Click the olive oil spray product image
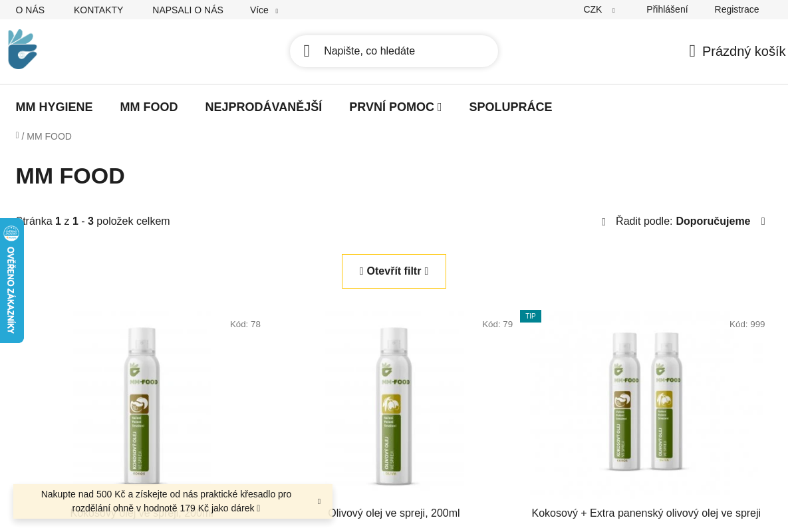Viewport: 798px width, 532px height. (x=394, y=406)
